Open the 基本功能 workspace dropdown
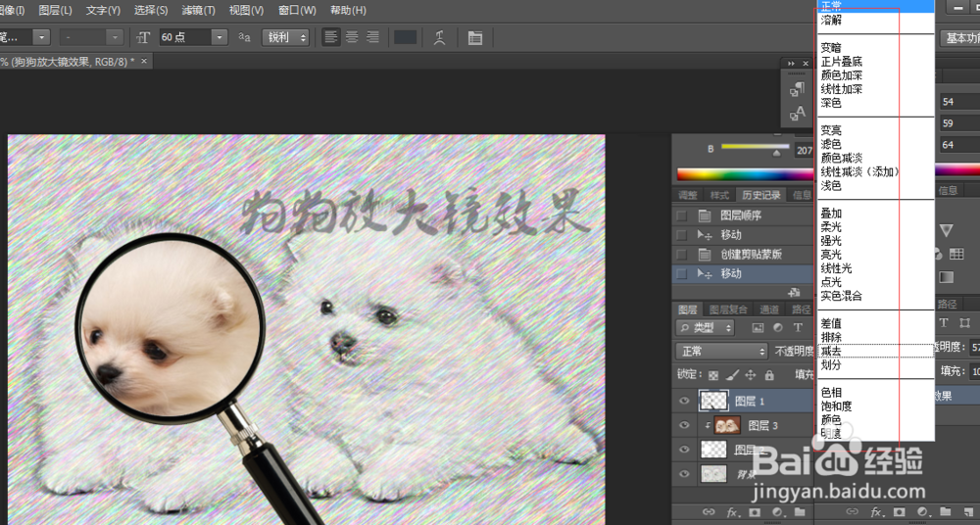This screenshot has width=980, height=525. (961, 37)
